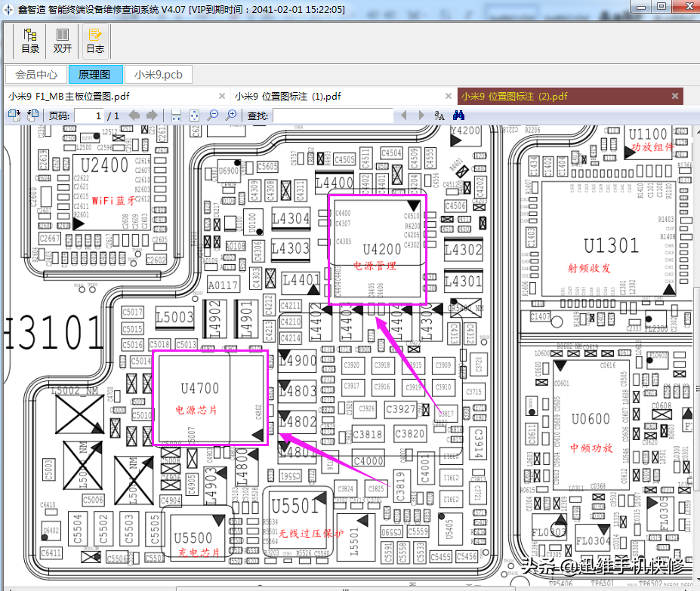
Task: Click the U5501 chip label
Action: pyautogui.click(x=294, y=506)
